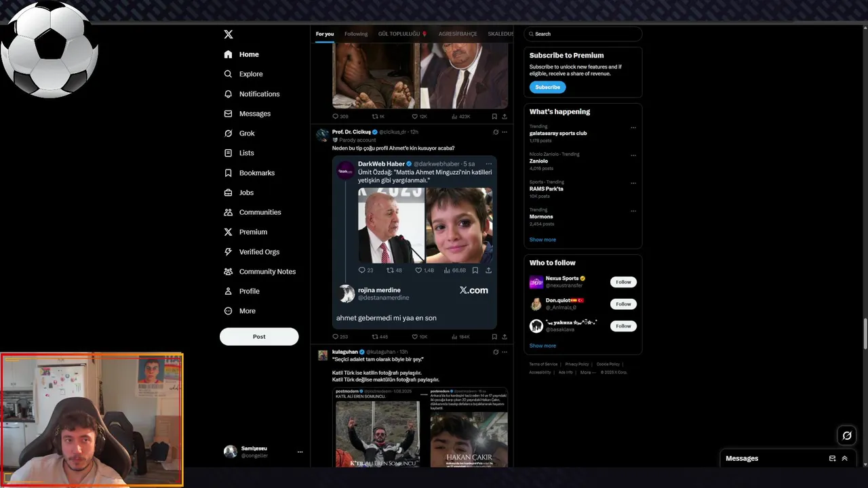Bookmark the top post with 423K views

(x=494, y=117)
